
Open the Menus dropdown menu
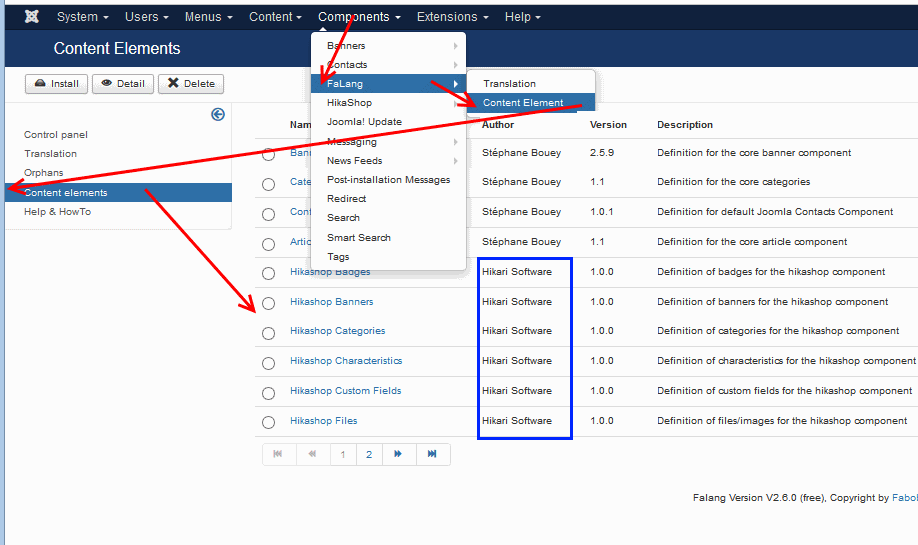pyautogui.click(x=208, y=16)
